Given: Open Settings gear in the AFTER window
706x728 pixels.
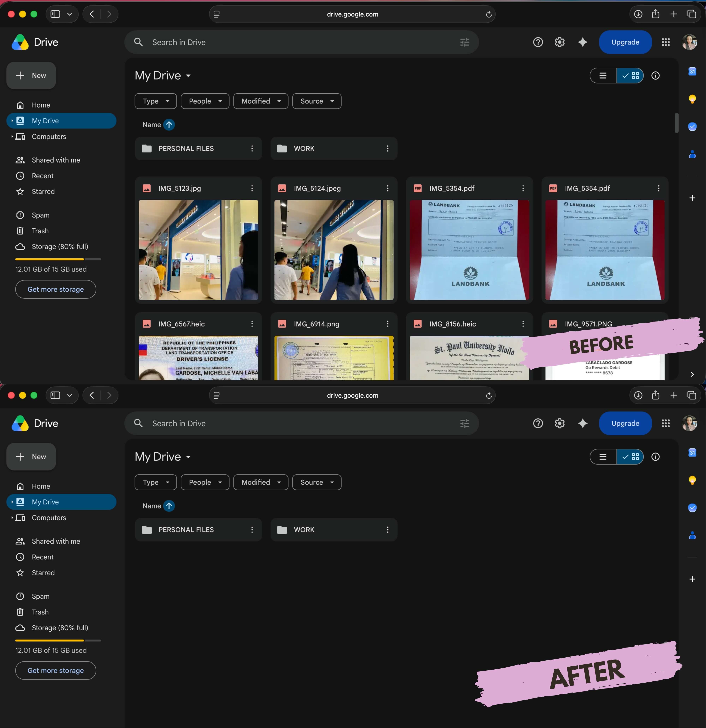Looking at the screenshot, I should pyautogui.click(x=560, y=423).
